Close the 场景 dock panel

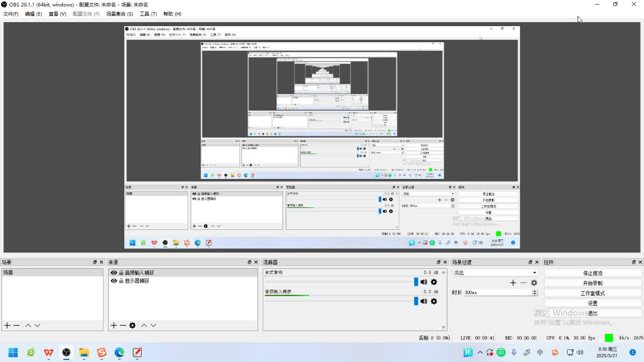coord(101,262)
